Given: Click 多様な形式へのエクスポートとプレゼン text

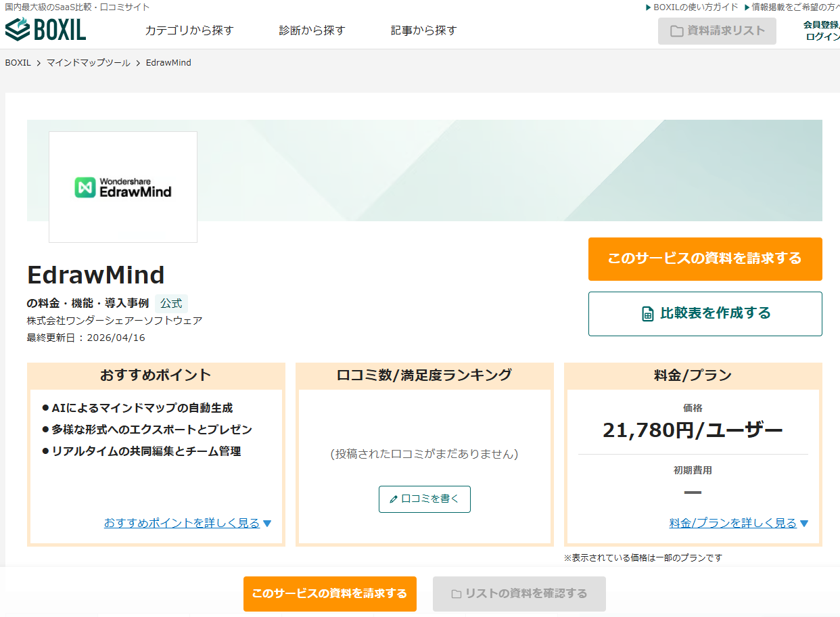Looking at the screenshot, I should click(151, 430).
